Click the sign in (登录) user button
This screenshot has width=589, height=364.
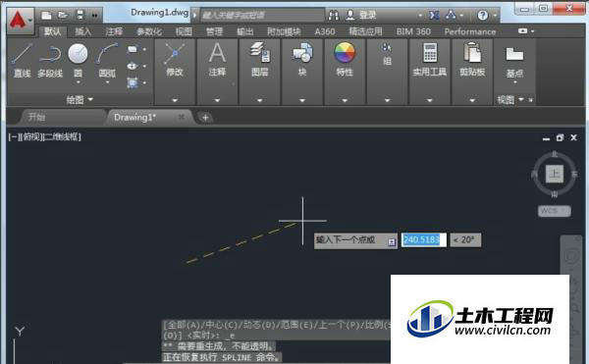[x=360, y=15]
